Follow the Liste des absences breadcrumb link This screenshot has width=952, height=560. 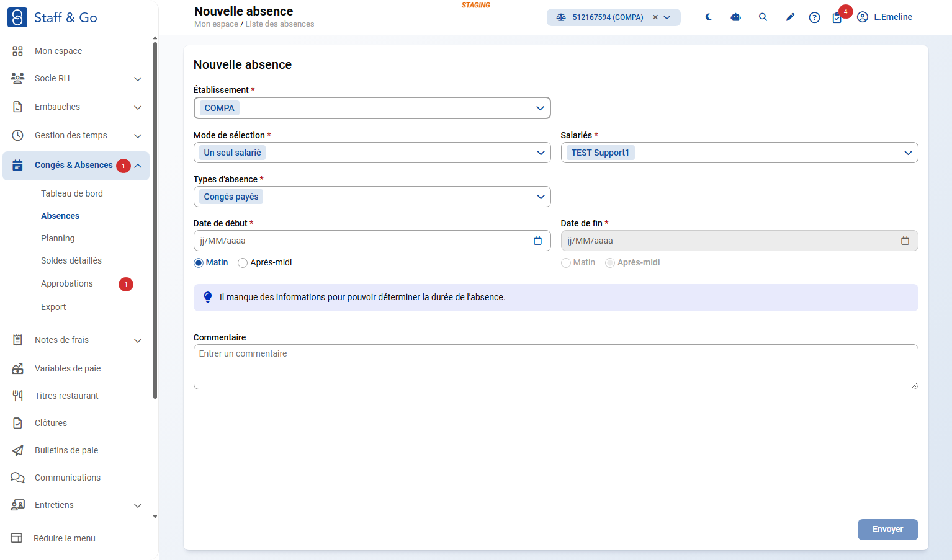pyautogui.click(x=280, y=24)
